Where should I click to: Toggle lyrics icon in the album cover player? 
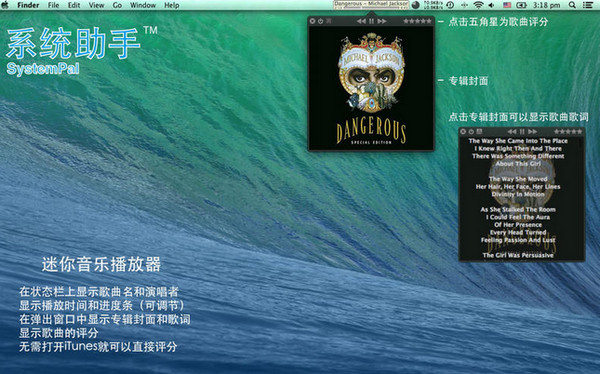[329, 21]
